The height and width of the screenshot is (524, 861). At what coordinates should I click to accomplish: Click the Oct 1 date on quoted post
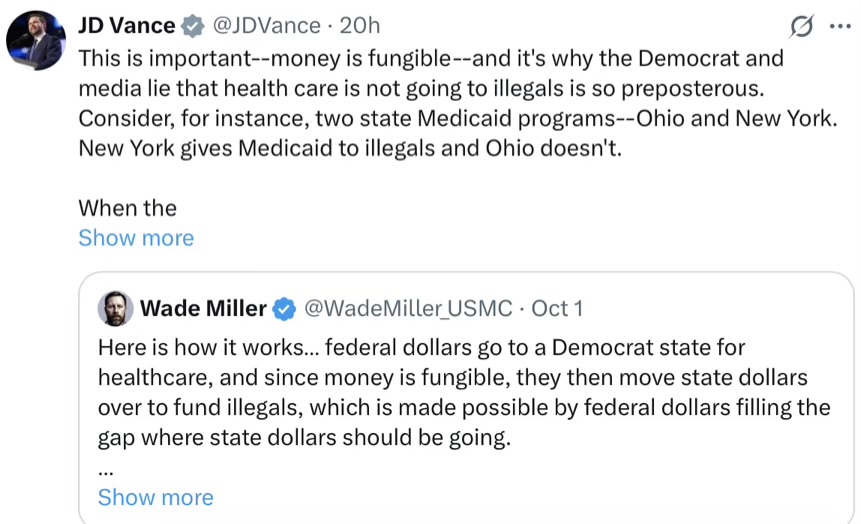point(557,308)
